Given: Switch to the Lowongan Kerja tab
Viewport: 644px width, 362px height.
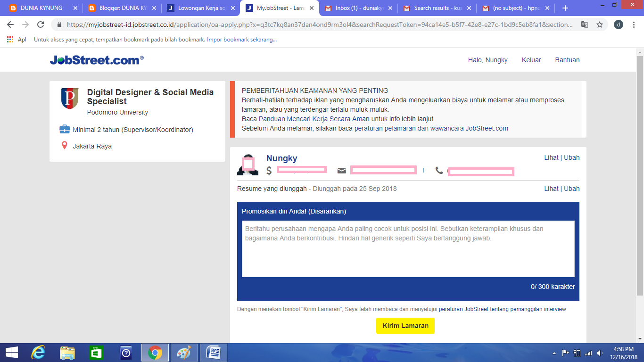Looking at the screenshot, I should 202,8.
